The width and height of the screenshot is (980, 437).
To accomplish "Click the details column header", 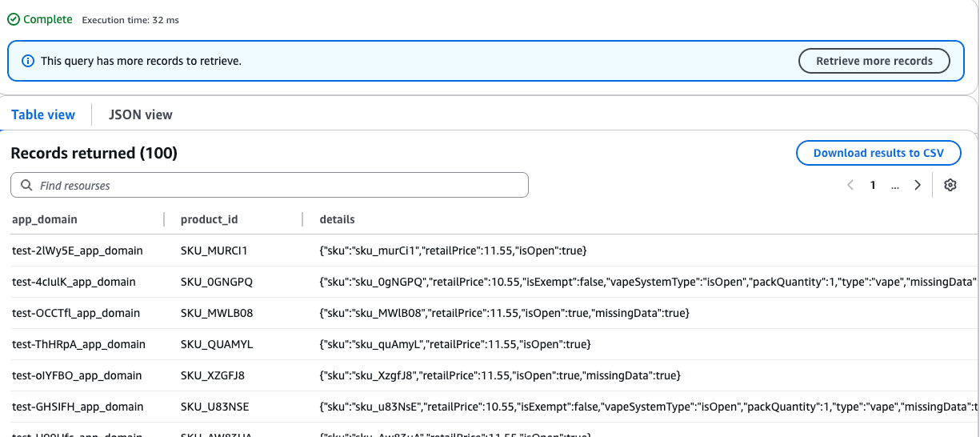I will pos(337,219).
